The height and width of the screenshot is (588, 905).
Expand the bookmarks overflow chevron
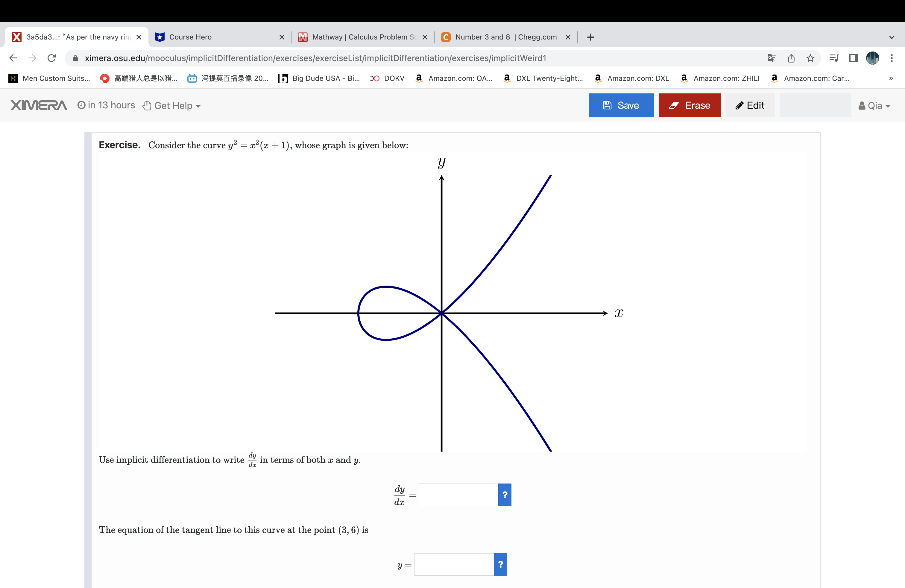point(891,78)
